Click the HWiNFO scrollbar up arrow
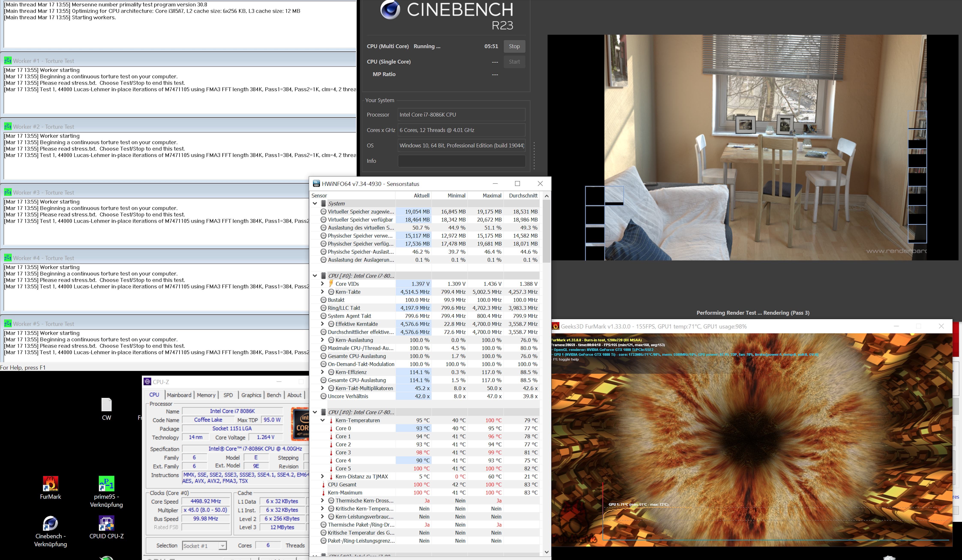962x560 pixels. (x=546, y=196)
